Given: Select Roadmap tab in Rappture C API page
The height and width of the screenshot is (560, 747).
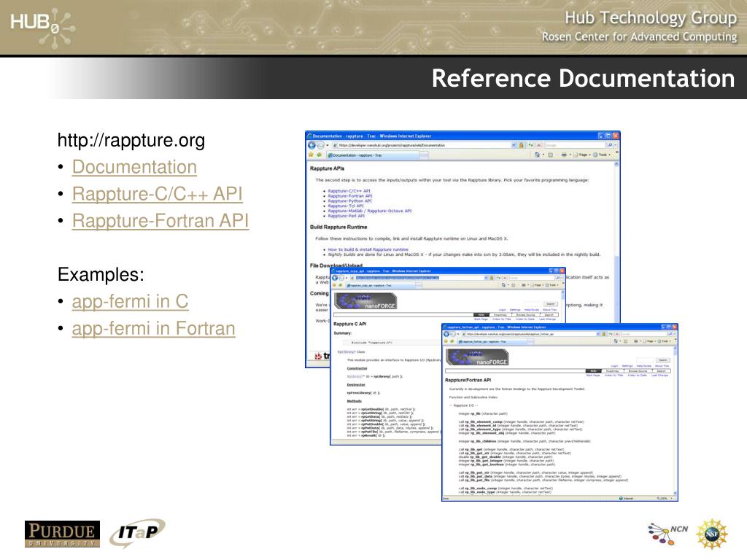Looking at the screenshot, I should coord(500,315).
